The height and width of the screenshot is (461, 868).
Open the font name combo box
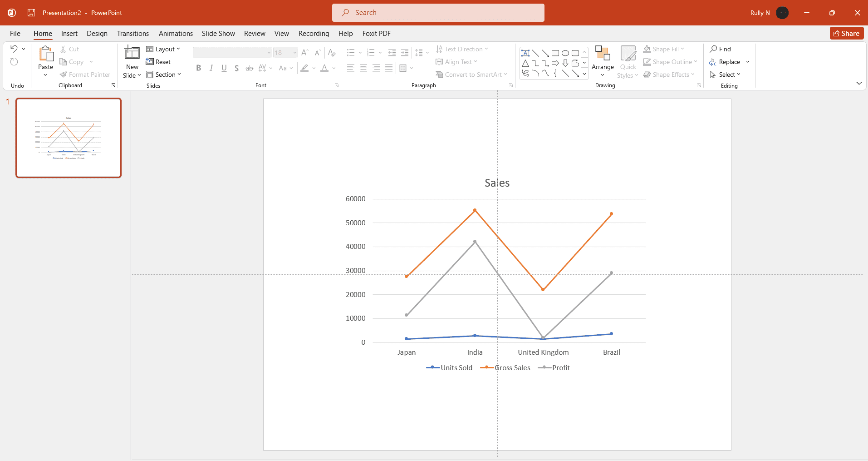pos(232,53)
